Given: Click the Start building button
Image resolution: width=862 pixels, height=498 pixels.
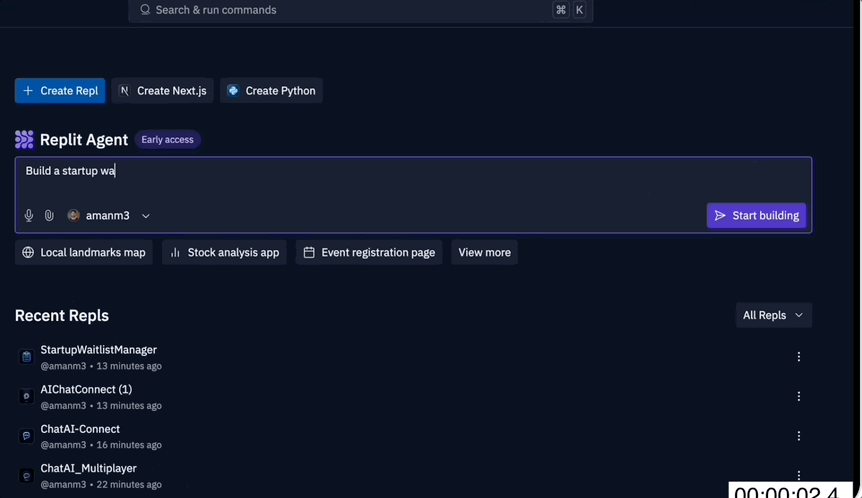Looking at the screenshot, I should [x=756, y=215].
